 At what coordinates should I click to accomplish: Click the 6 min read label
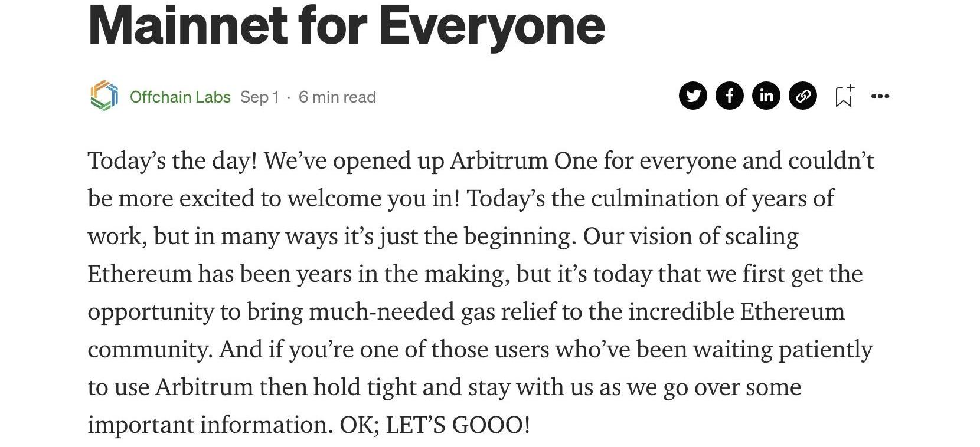tap(337, 97)
